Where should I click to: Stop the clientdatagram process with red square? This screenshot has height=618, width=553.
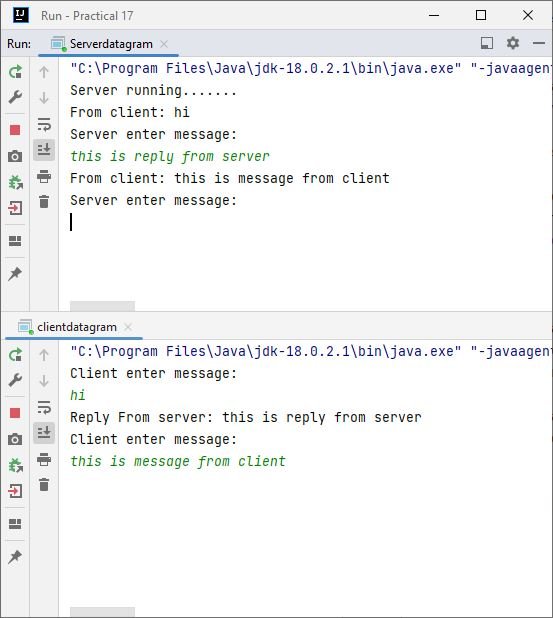click(15, 413)
